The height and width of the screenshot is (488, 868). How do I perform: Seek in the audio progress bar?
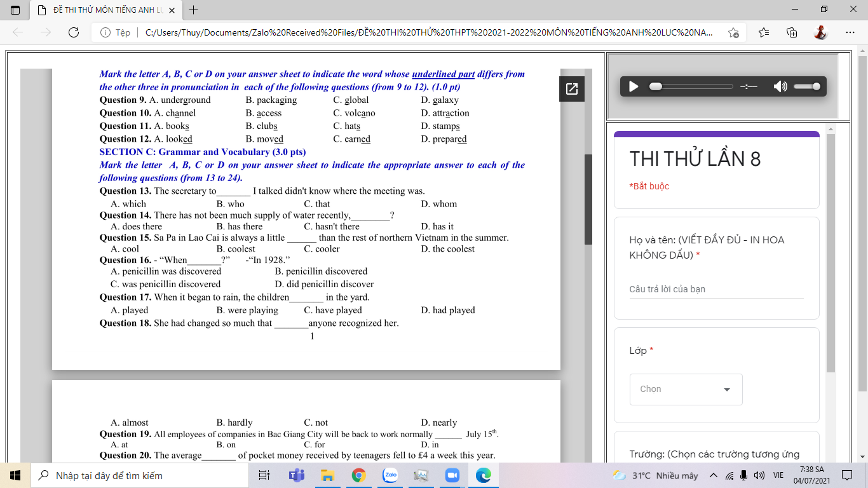[x=691, y=86]
